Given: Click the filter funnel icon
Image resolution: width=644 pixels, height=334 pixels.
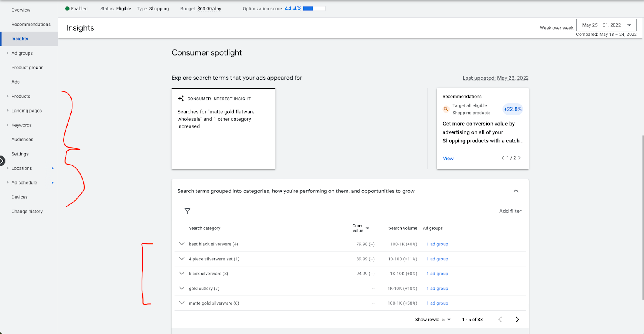Looking at the screenshot, I should 188,211.
